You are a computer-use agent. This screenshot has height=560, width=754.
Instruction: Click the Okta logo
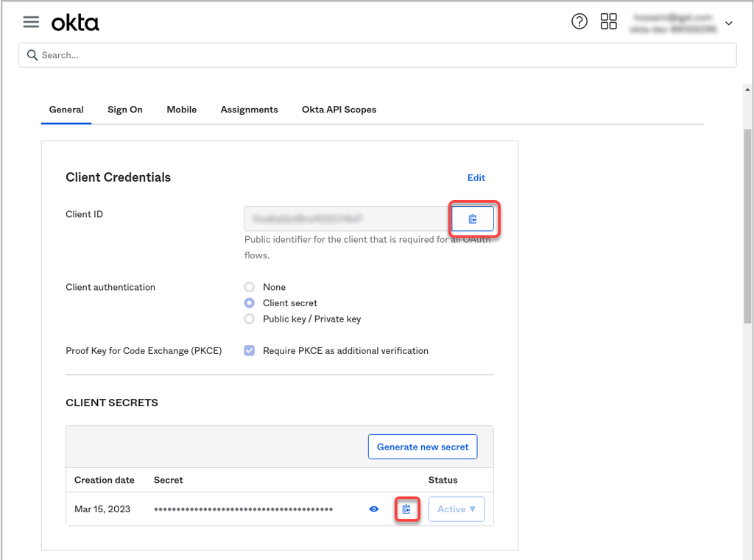click(x=75, y=23)
